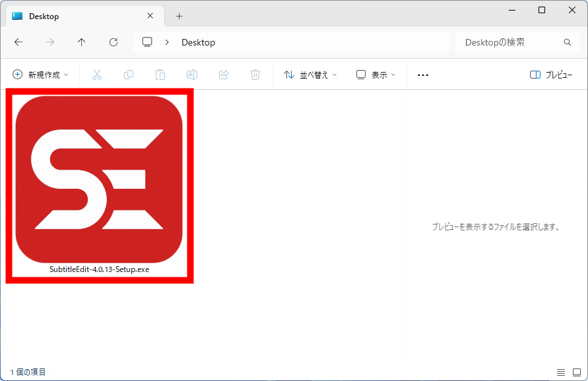Screen dimensions: 588x381
Task: Open the 新規作成 dropdown
Action: [40, 75]
